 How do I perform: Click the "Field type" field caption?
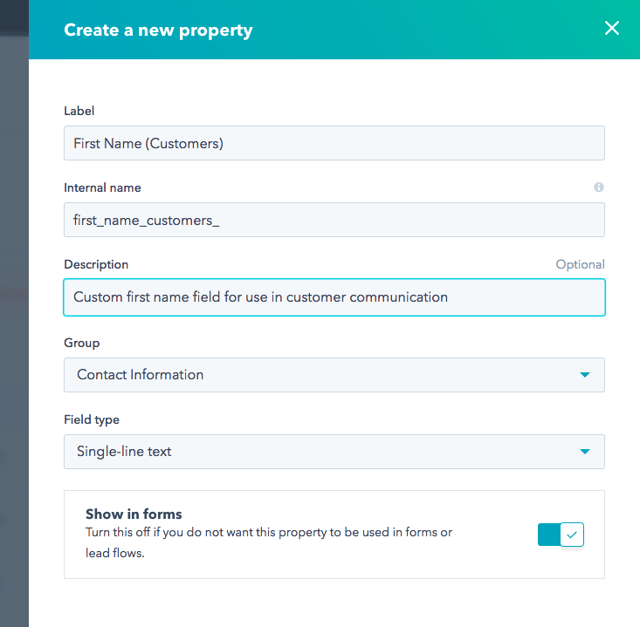[x=91, y=420]
